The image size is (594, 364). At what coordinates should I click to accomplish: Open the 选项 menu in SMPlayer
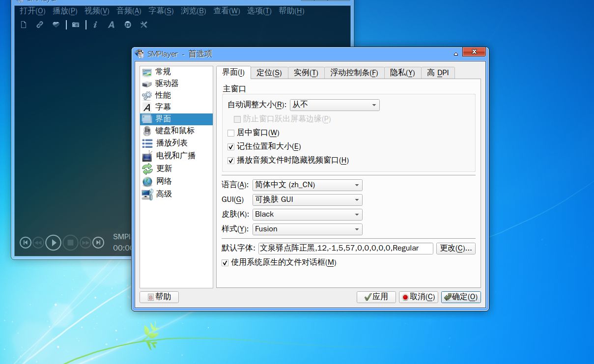[259, 11]
